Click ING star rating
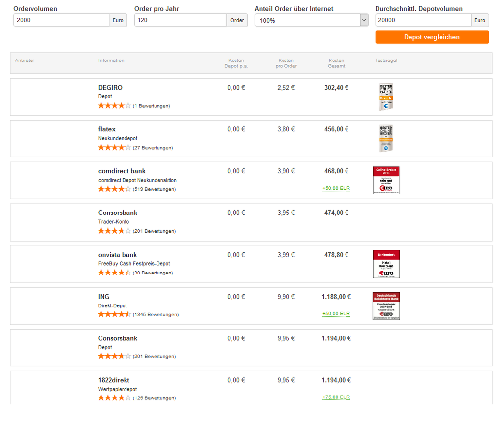The width and height of the screenshot is (504, 427). click(115, 315)
